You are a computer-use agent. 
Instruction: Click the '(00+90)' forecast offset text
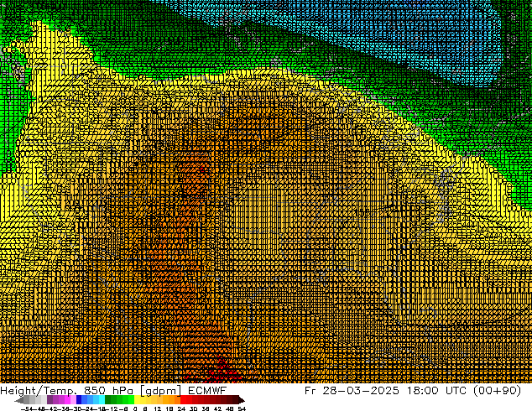pos(498,391)
